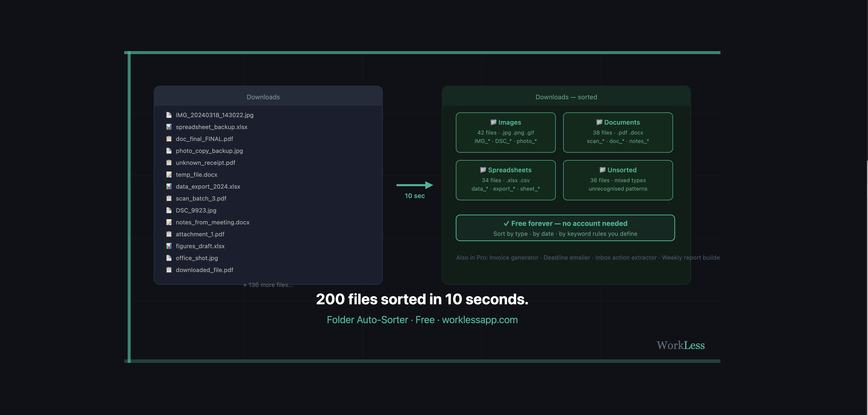Click the file icon beside IMG_20240318_143022.jpg
This screenshot has width=868, height=415.
[x=169, y=115]
